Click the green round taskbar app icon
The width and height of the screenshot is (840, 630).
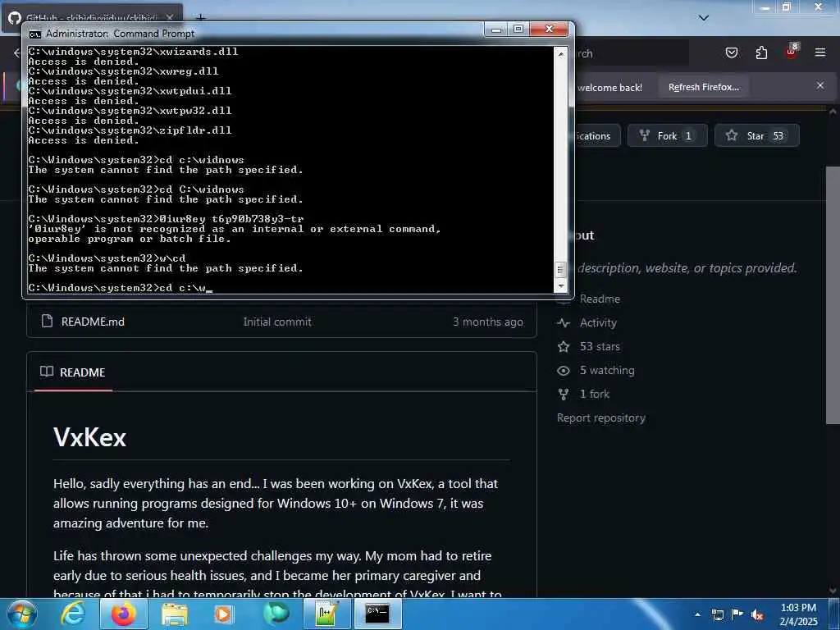(276, 614)
